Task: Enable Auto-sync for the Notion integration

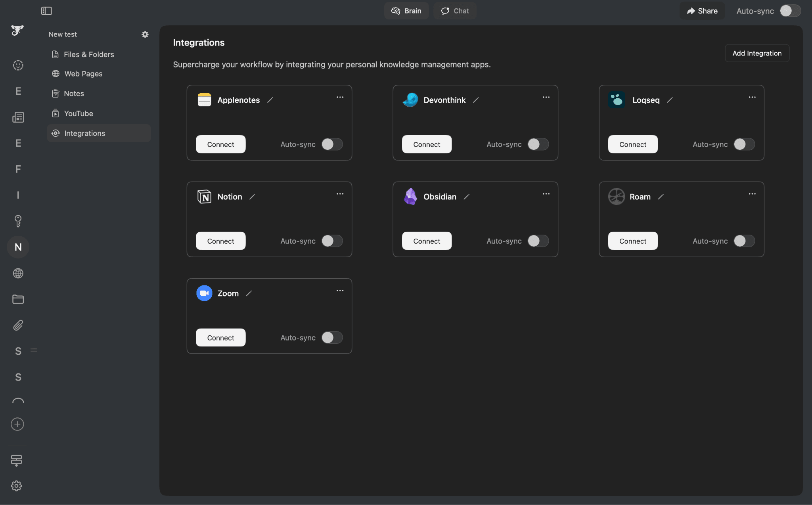Action: pos(332,241)
